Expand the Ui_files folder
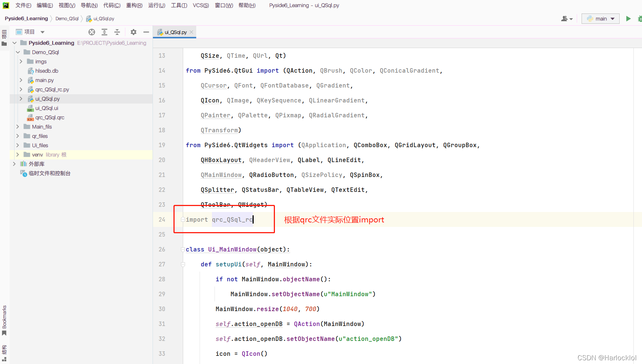Viewport: 642px width, 364px height. [x=18, y=145]
